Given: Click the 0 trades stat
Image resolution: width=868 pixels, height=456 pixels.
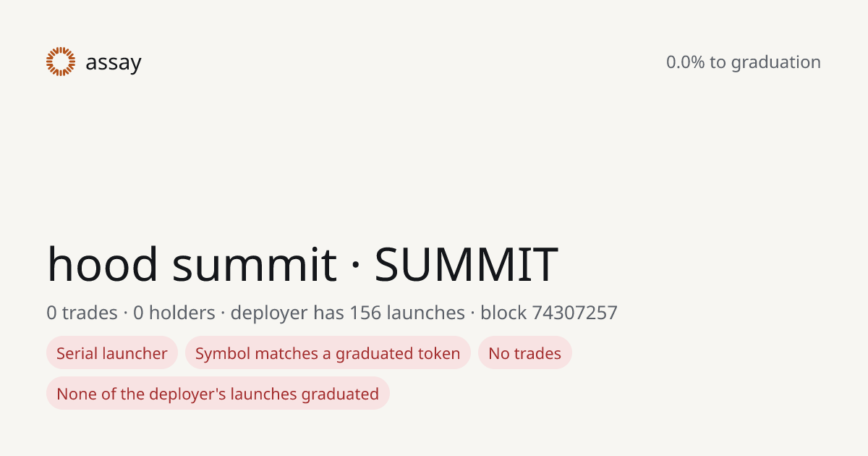Looking at the screenshot, I should click(82, 313).
